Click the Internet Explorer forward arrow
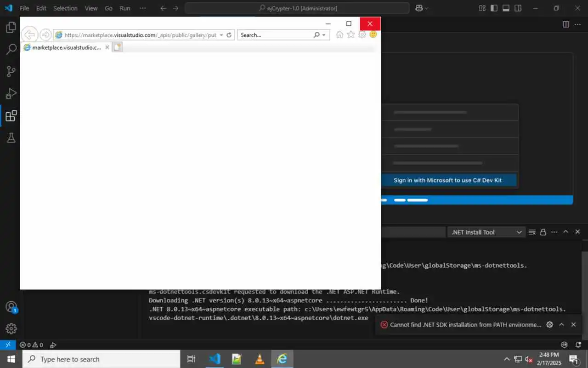 pos(45,34)
